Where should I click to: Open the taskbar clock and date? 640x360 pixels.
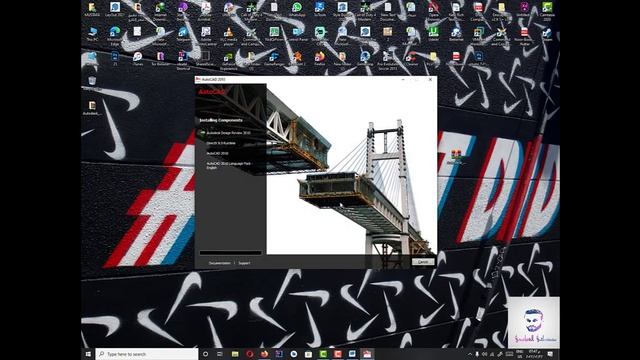[533, 354]
